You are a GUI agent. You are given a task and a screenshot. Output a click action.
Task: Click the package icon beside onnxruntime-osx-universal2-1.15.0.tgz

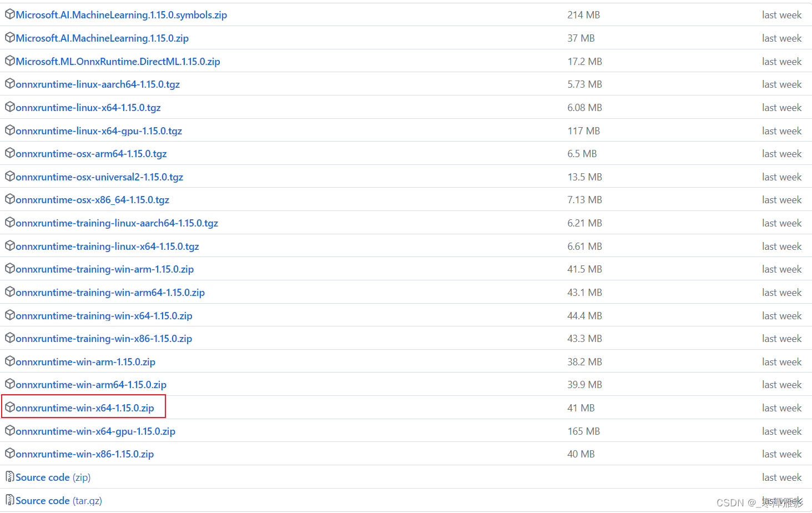[x=10, y=176]
